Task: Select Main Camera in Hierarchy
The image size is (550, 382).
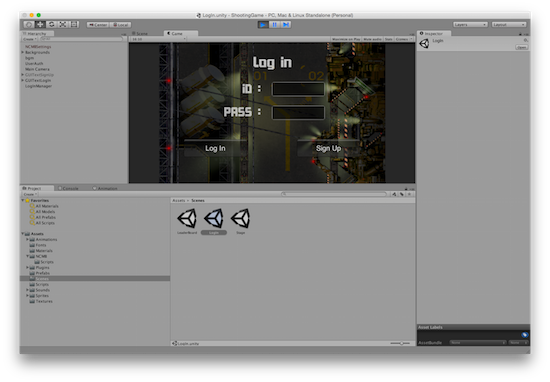Action: pos(37,69)
